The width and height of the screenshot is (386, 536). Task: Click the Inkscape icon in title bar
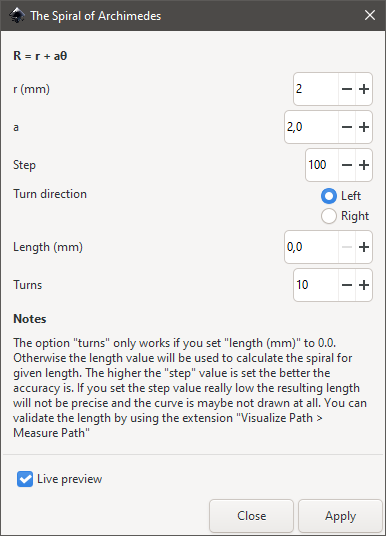(17, 15)
